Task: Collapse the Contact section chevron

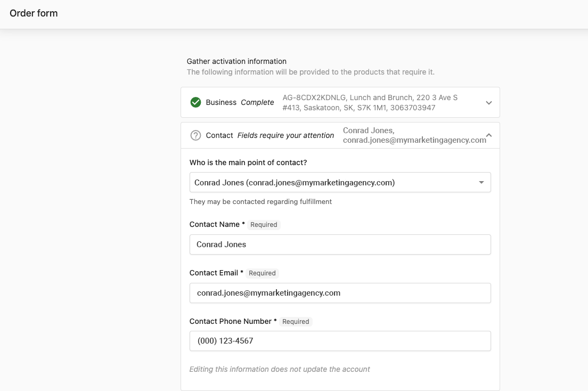Action: point(489,135)
